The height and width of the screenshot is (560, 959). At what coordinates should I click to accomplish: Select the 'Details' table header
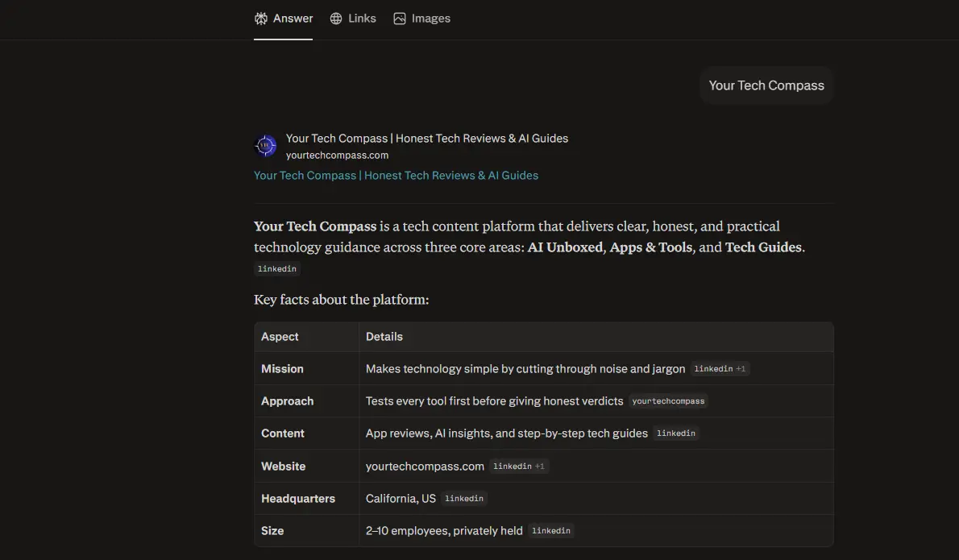pyautogui.click(x=384, y=337)
